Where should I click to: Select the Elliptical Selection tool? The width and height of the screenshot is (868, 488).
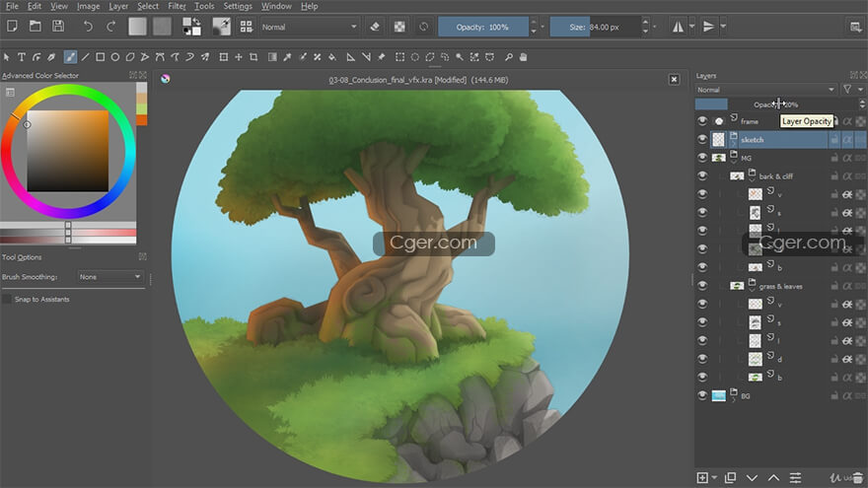click(414, 57)
